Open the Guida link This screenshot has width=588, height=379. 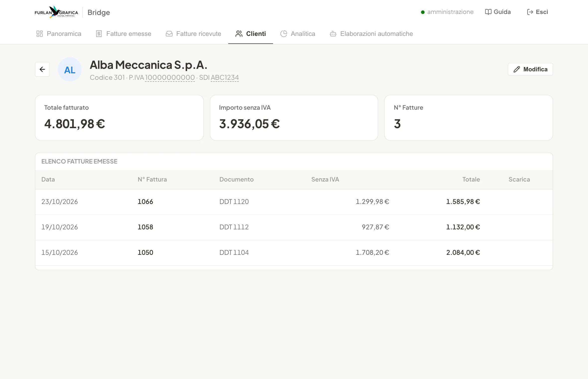coord(498,12)
